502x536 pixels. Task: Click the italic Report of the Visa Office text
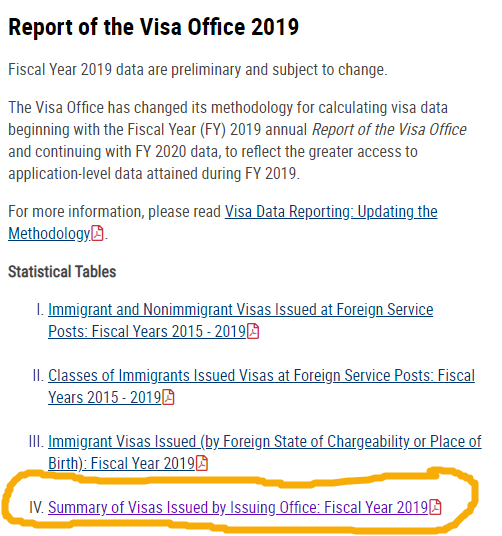pyautogui.click(x=389, y=130)
